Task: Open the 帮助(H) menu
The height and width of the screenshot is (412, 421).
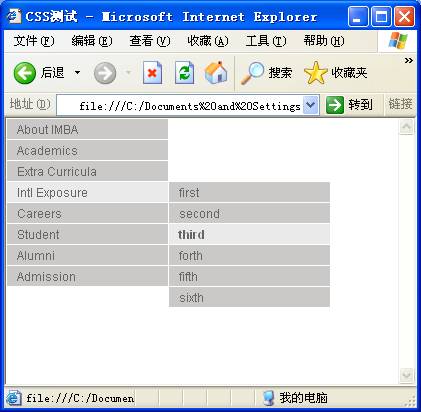Action: pyautogui.click(x=324, y=41)
